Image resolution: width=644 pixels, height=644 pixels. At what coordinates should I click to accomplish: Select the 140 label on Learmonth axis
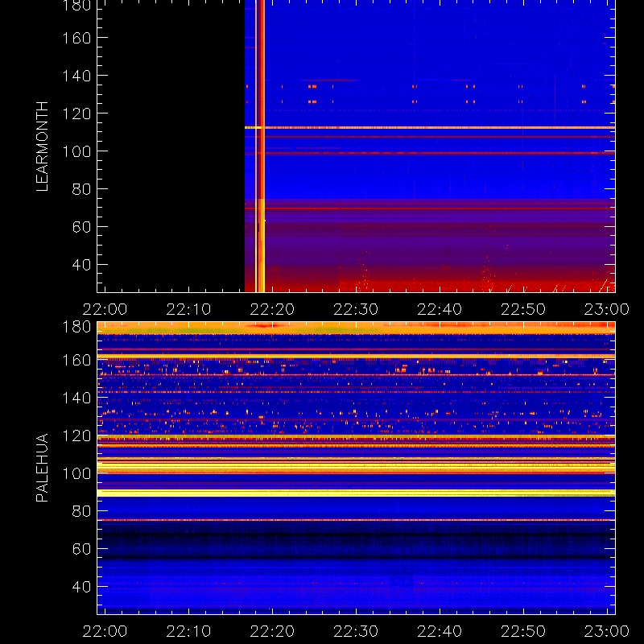pyautogui.click(x=76, y=76)
